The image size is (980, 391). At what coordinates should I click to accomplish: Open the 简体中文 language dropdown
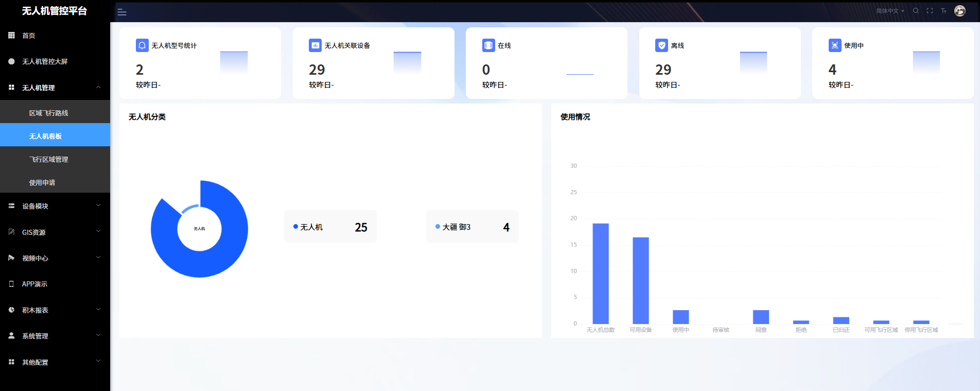tap(890, 11)
